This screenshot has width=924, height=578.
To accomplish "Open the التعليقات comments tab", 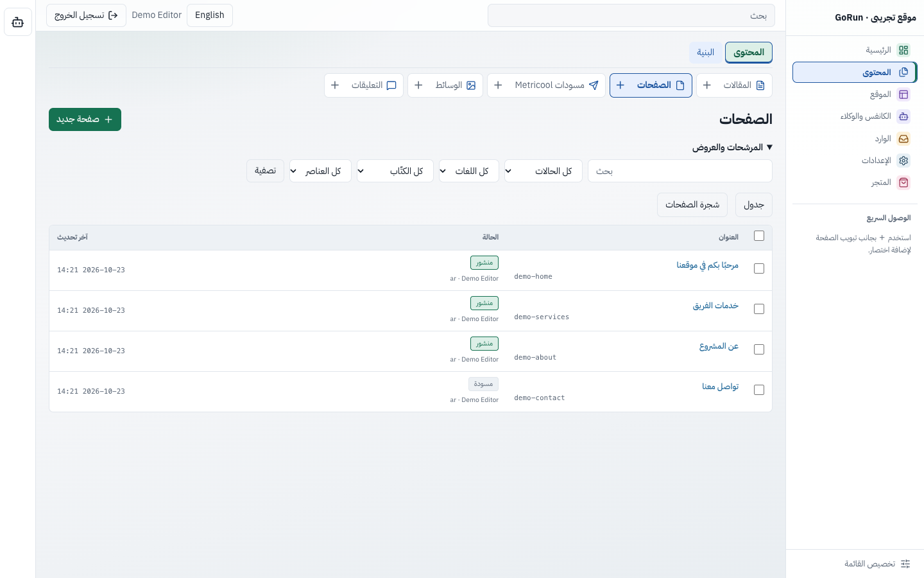I will click(373, 85).
